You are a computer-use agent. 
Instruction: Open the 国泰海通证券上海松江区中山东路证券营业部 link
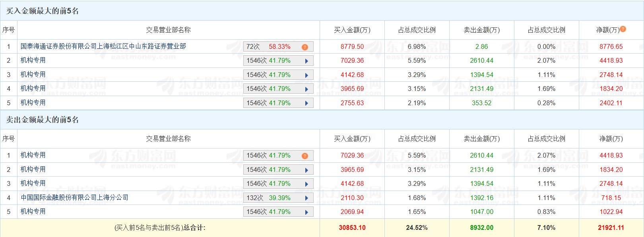tap(103, 46)
